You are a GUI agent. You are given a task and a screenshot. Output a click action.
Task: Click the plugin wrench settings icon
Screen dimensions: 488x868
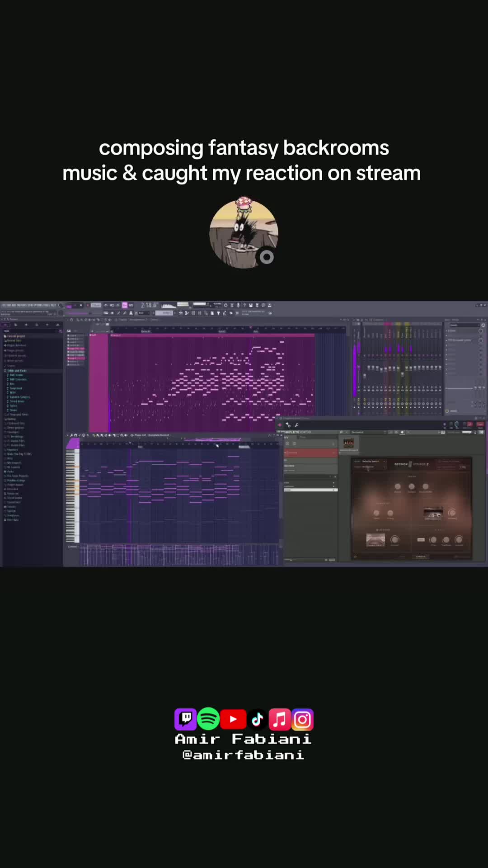(296, 425)
